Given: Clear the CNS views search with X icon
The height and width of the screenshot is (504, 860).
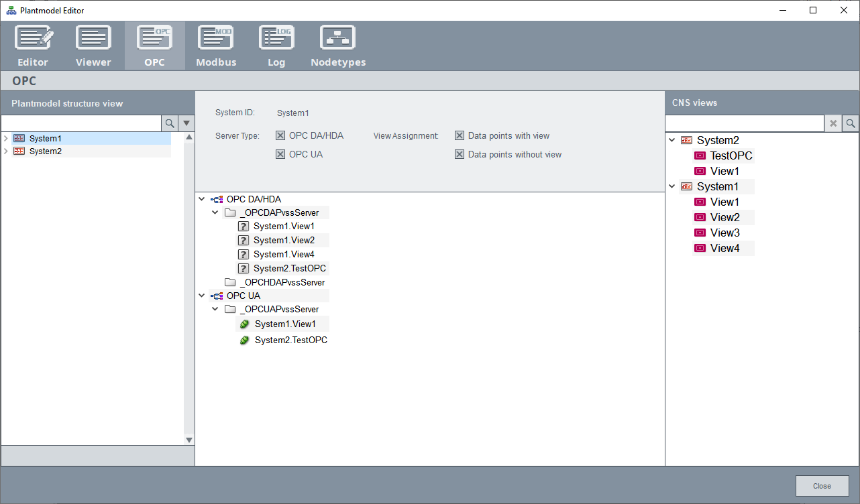Looking at the screenshot, I should (x=833, y=123).
